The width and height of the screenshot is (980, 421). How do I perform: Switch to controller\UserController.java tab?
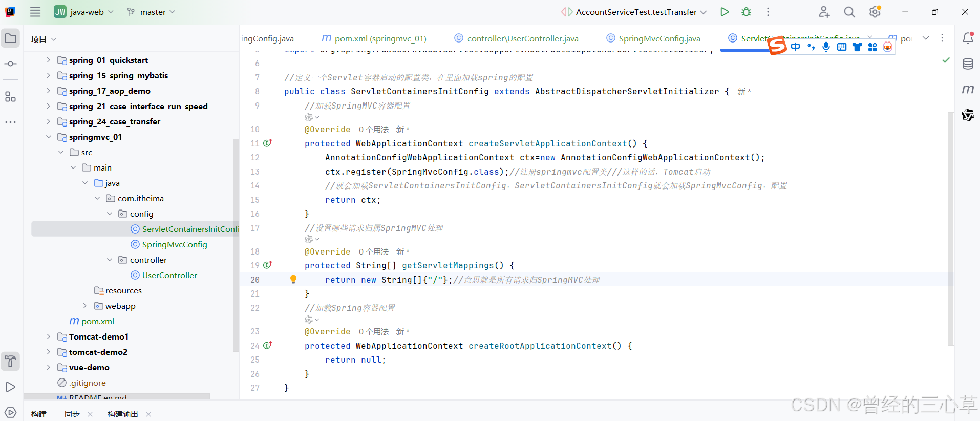point(516,38)
